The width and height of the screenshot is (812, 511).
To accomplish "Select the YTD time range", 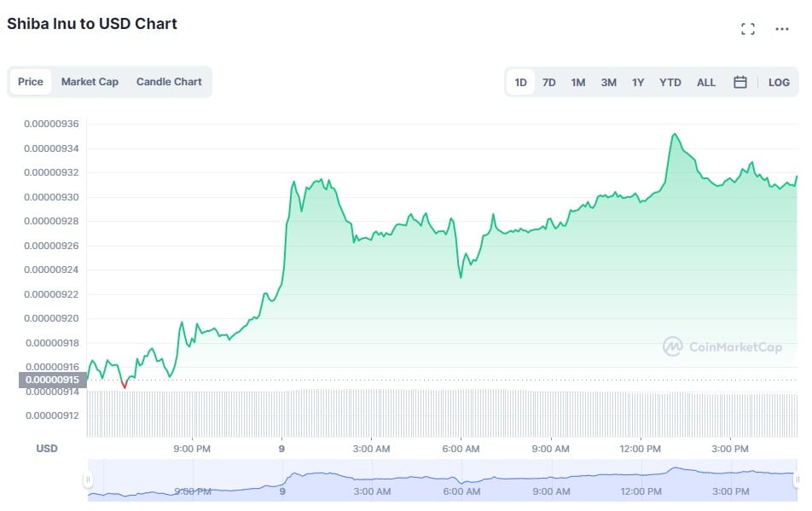I will point(670,82).
